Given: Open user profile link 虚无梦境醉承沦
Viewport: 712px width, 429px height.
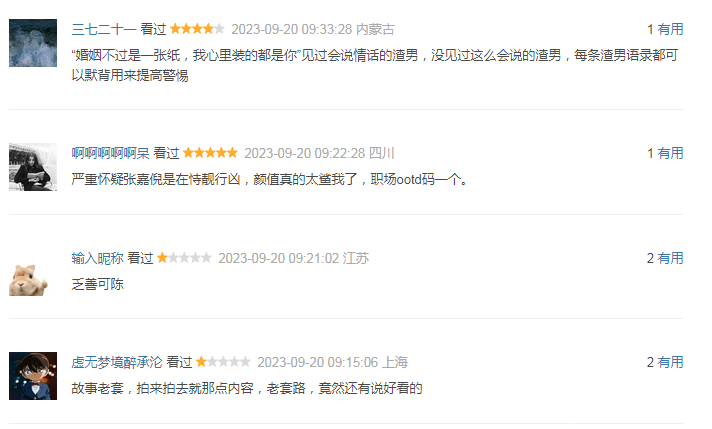Looking at the screenshot, I should [x=117, y=362].
